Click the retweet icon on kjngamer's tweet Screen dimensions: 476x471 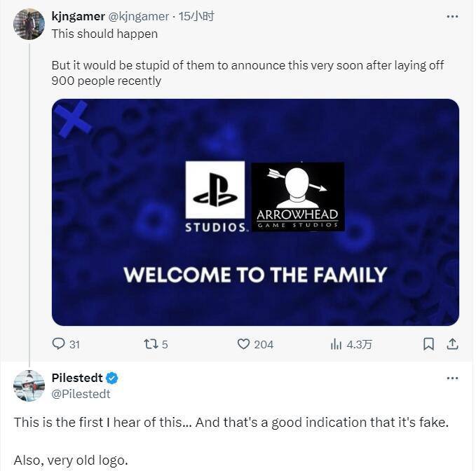click(x=149, y=344)
